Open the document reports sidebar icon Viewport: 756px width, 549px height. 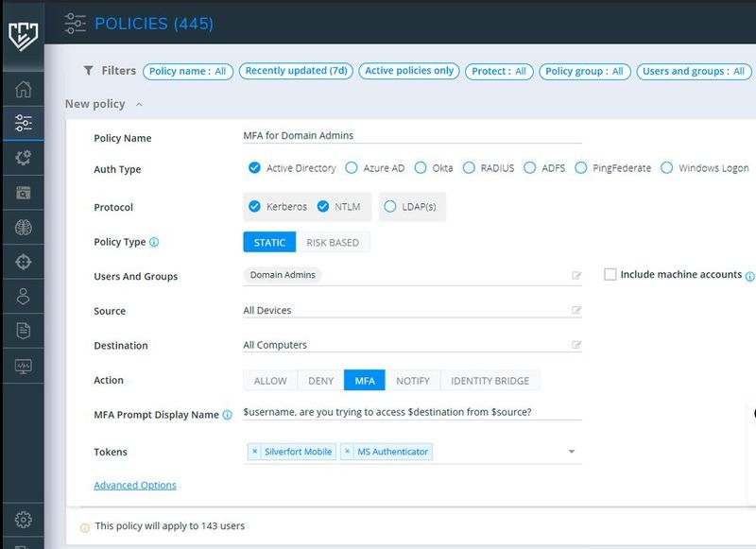[23, 331]
